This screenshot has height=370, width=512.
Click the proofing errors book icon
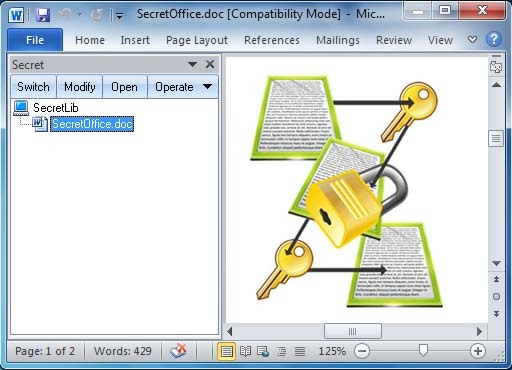click(179, 351)
